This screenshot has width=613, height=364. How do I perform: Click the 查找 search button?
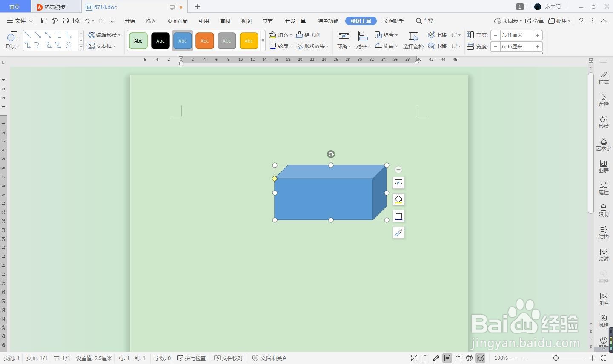click(x=424, y=21)
